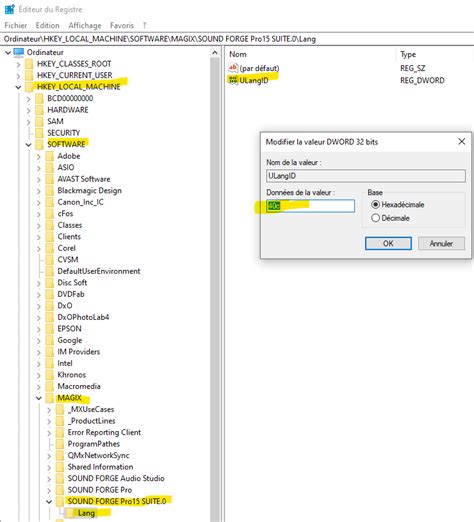Click the registry path address bar
This screenshot has height=522, width=474.
237,39
